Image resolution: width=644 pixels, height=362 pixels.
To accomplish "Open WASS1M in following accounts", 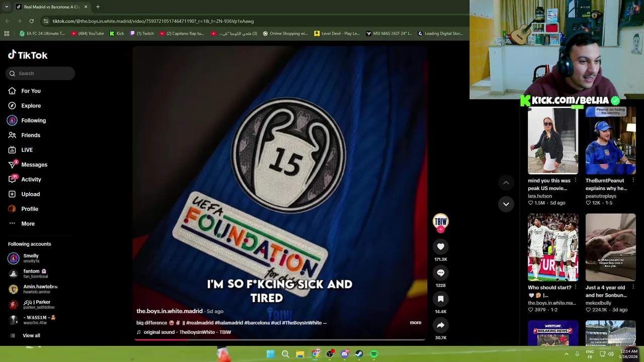I will 39,320.
